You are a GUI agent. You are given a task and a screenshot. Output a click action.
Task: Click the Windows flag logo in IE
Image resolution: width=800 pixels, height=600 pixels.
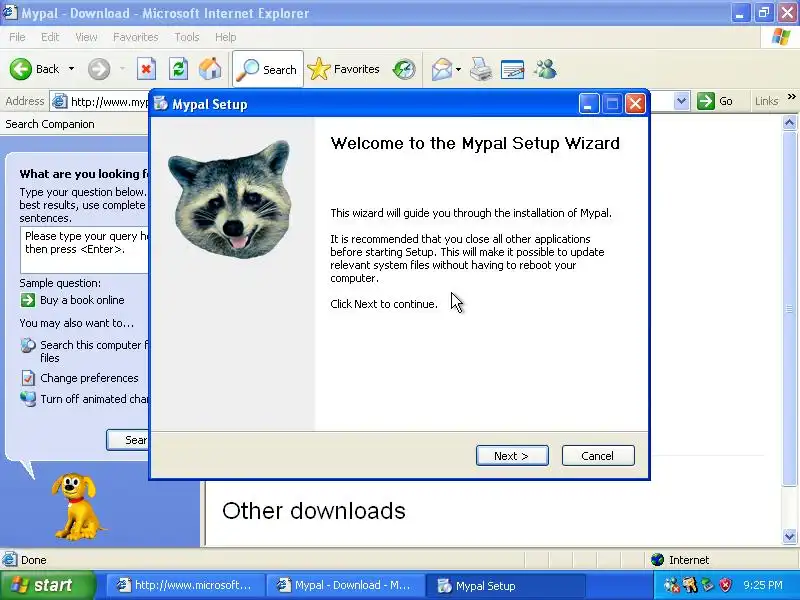pyautogui.click(x=781, y=37)
